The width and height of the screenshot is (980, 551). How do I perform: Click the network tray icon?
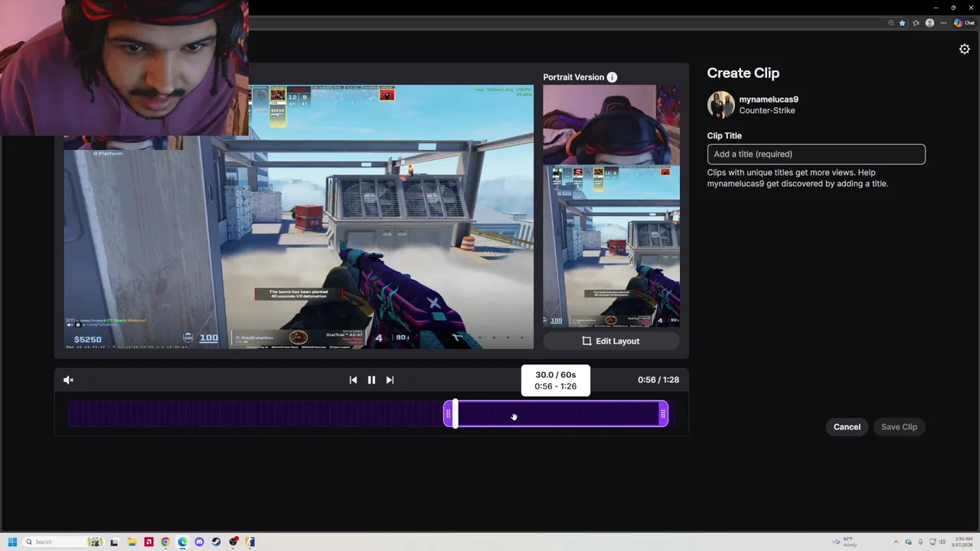[x=933, y=542]
